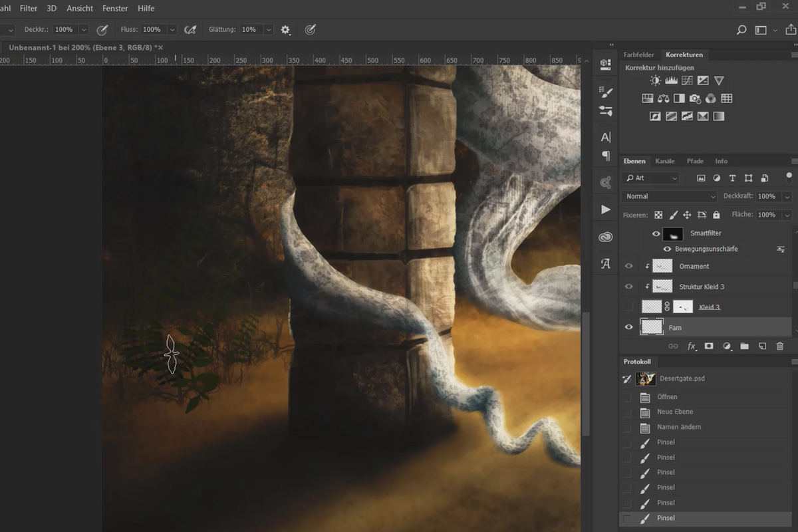The image size is (798, 532).
Task: Open the Character panel icon
Action: pos(605,137)
